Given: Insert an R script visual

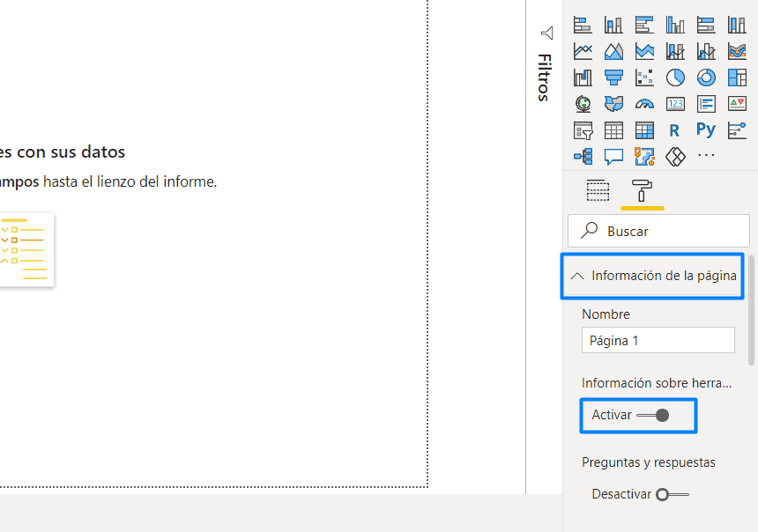Looking at the screenshot, I should [x=675, y=129].
